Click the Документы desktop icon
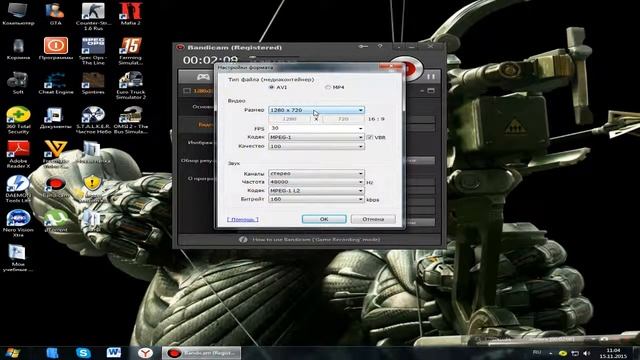 56,118
